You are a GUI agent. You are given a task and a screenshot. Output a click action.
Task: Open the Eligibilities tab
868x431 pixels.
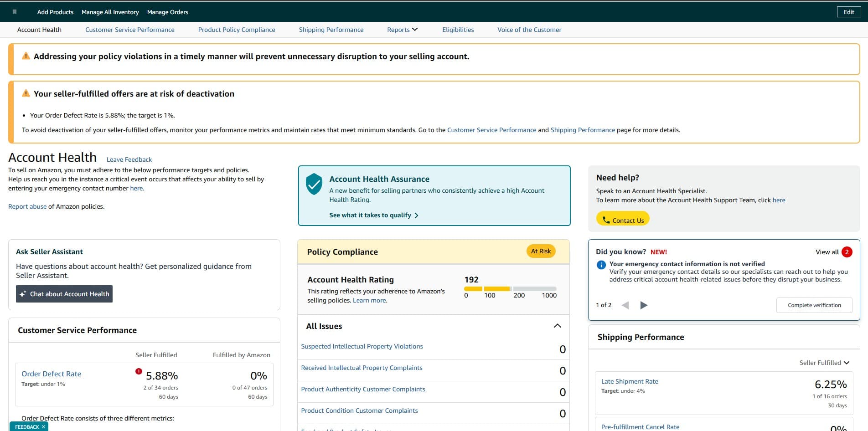tap(458, 30)
